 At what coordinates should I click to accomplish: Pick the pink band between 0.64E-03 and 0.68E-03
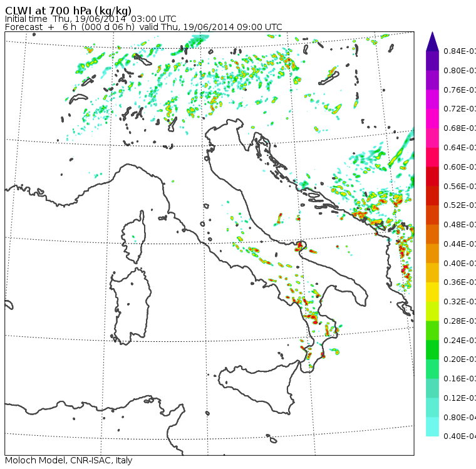pos(433,138)
